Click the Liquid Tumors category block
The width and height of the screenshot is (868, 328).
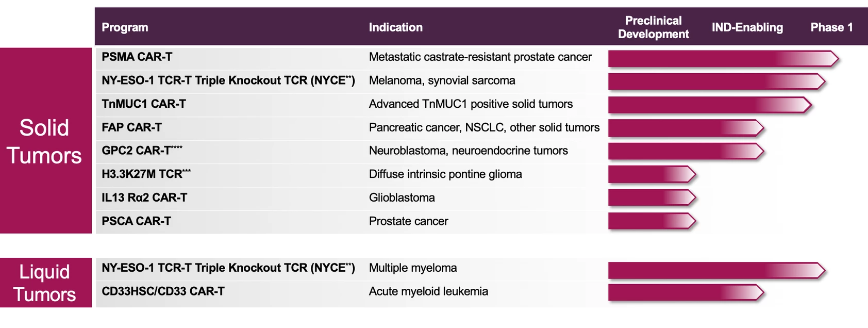click(x=45, y=283)
